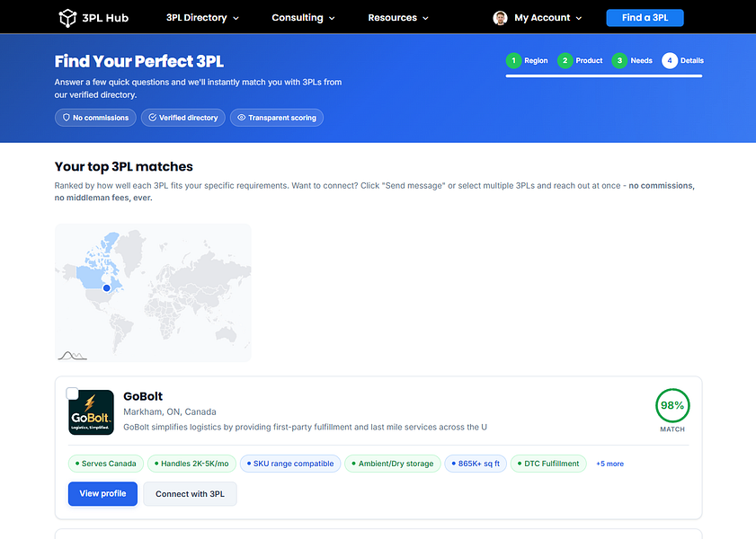The width and height of the screenshot is (756, 539).
Task: Expand the 3PL Directory chevron arrow
Action: 236,18
